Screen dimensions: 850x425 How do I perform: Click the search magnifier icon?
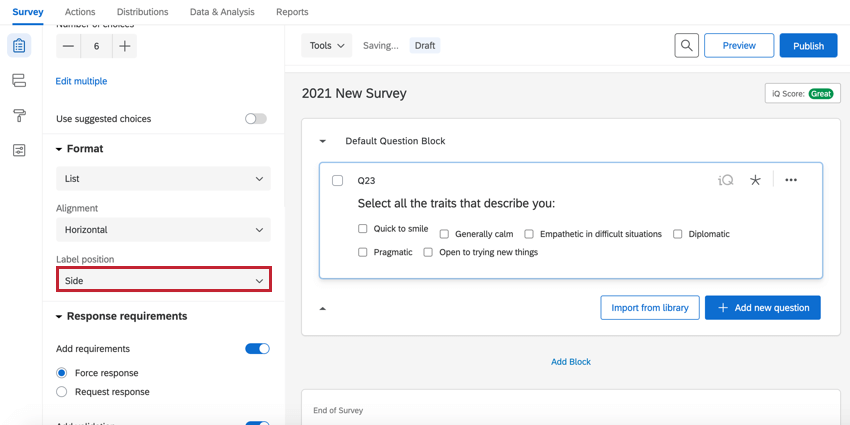[686, 46]
